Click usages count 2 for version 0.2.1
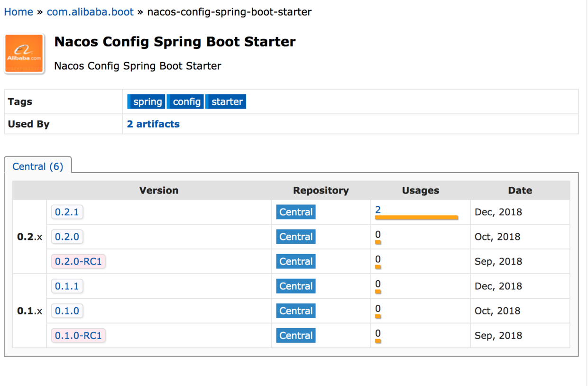The image size is (588, 386). pos(378,210)
